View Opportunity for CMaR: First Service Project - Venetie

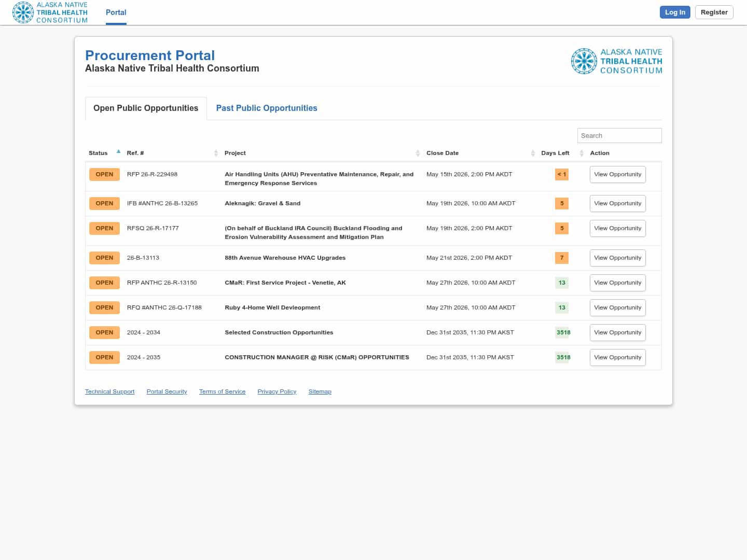[618, 283]
